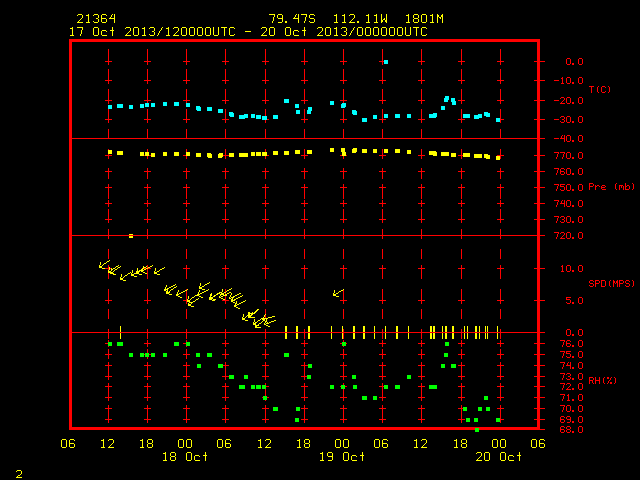Select the RH(%) axis label
This screenshot has height=480, width=640.
point(602,380)
